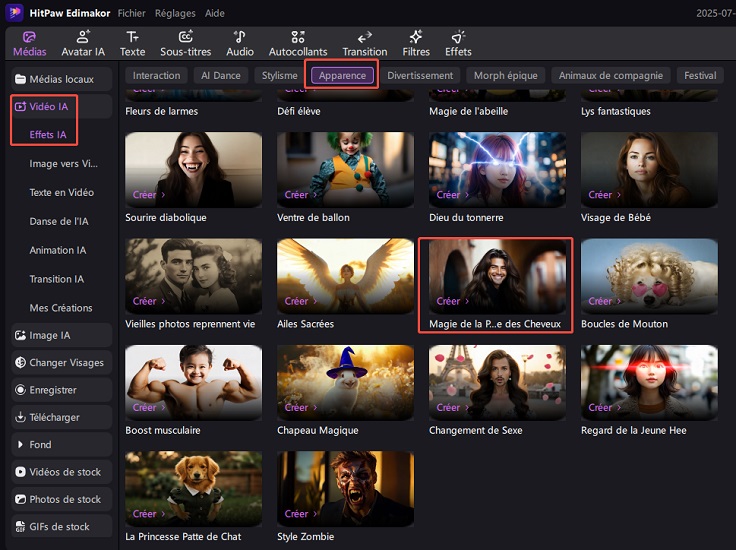The height and width of the screenshot is (550, 736).
Task: Open the Avatar IA tool in toolbar
Action: pyautogui.click(x=83, y=43)
